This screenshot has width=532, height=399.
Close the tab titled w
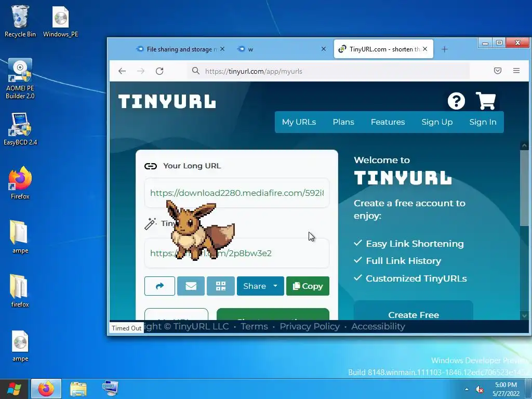(x=324, y=49)
